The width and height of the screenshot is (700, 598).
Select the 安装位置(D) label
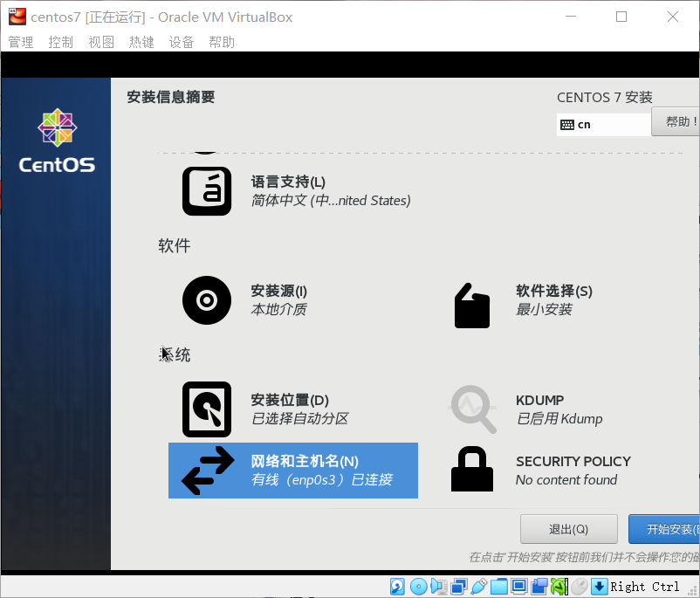[290, 400]
